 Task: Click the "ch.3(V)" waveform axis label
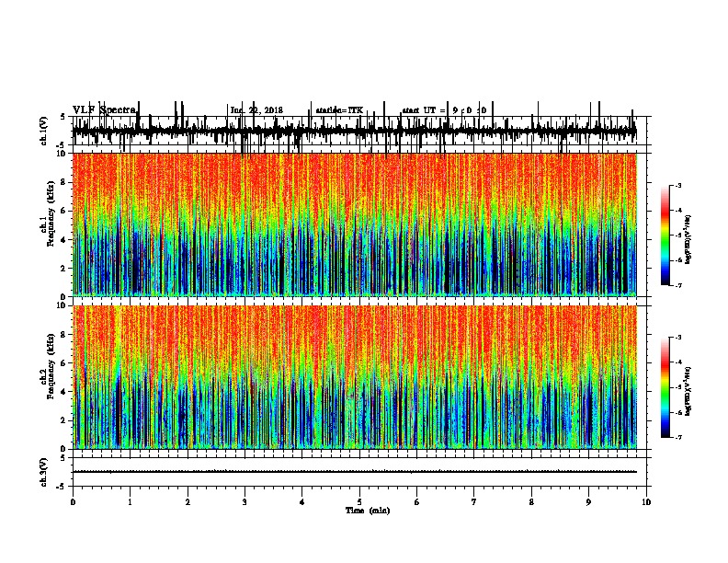pos(44,472)
